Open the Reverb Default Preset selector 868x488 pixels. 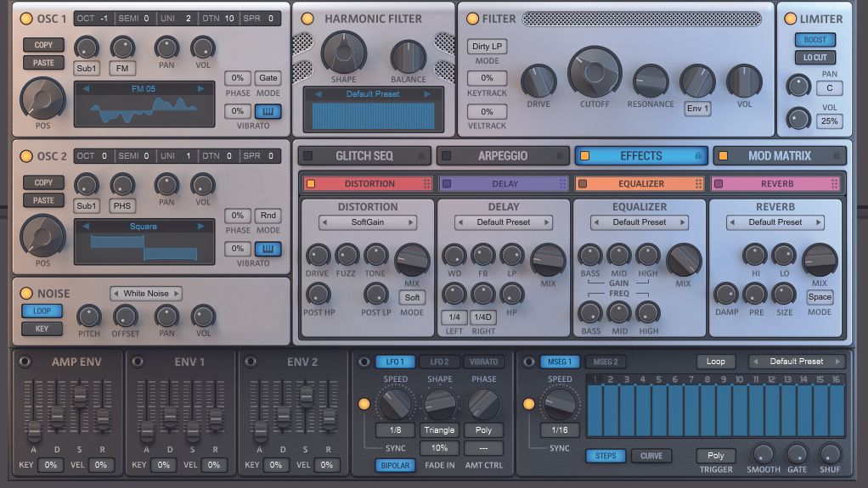coord(775,222)
